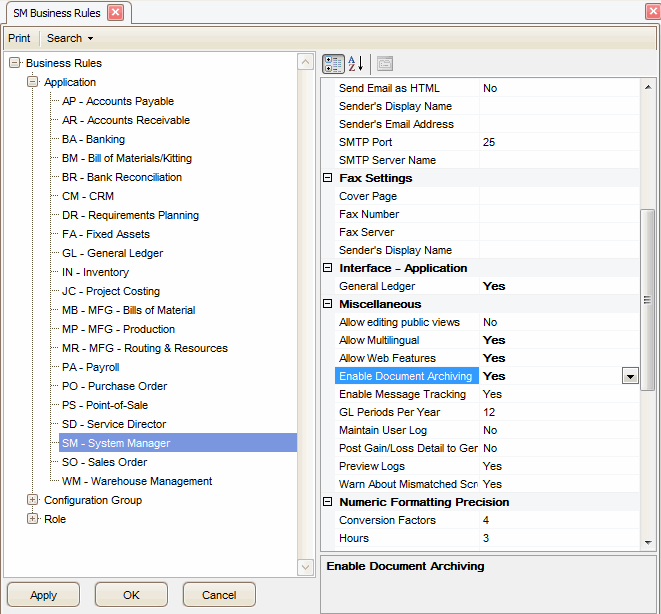Screen dimensions: 661x614
Task: Click the Cancel button
Action: [x=219, y=595]
